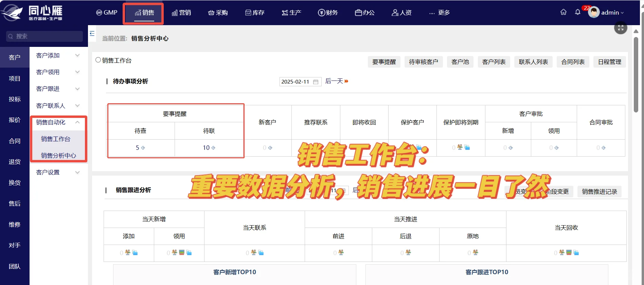Select 项目 in the left sidebar
This screenshot has width=644, height=285.
pyautogui.click(x=15, y=78)
